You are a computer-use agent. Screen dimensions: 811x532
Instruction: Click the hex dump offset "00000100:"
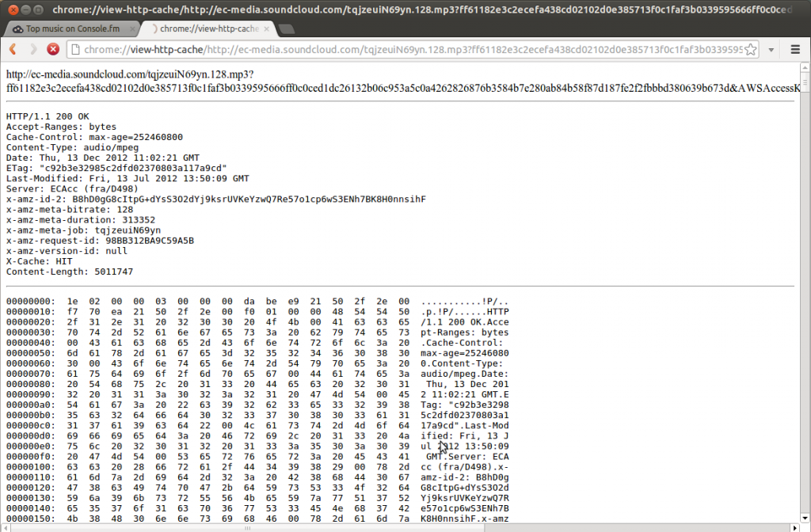tap(31, 467)
